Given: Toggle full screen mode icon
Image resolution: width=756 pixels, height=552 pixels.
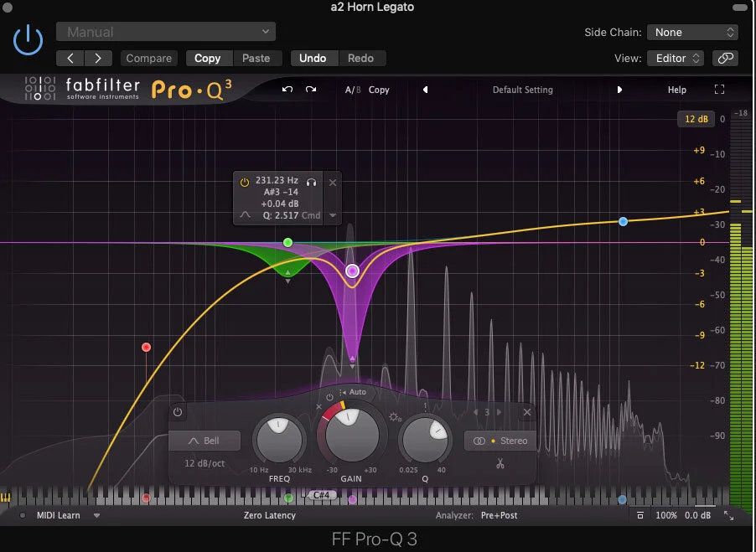Looking at the screenshot, I should pos(719,90).
